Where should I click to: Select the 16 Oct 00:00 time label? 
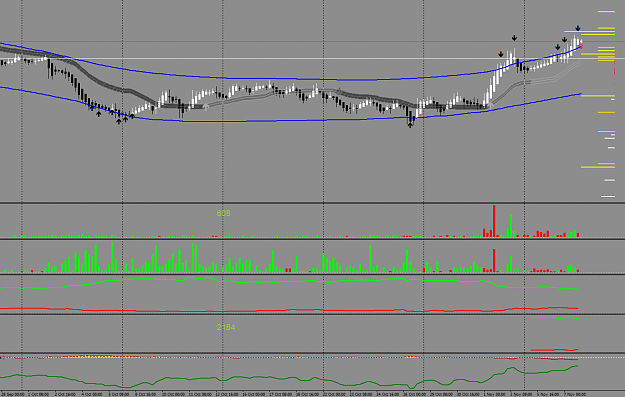pos(254,394)
